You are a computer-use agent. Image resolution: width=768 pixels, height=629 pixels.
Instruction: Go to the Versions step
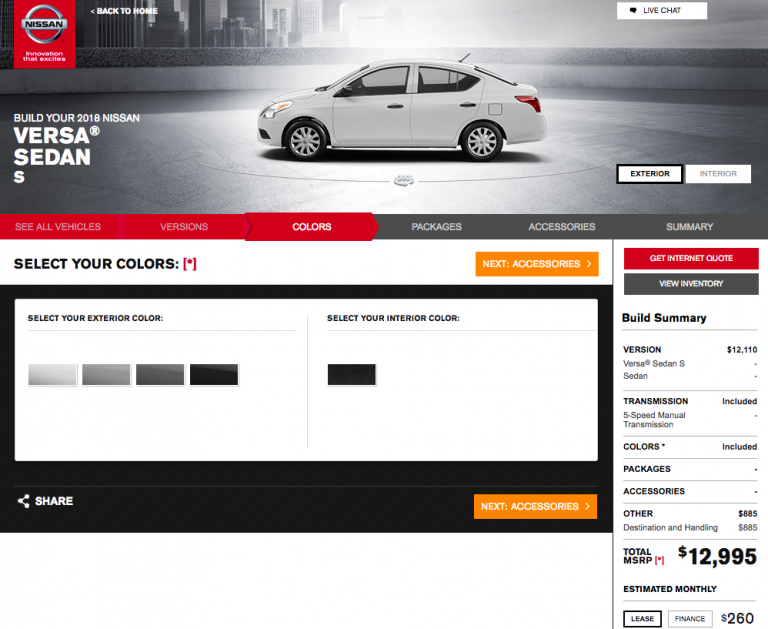pyautogui.click(x=184, y=227)
